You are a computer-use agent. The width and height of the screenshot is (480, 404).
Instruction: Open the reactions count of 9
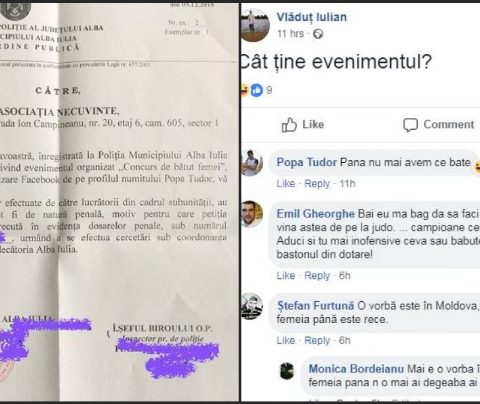(269, 90)
